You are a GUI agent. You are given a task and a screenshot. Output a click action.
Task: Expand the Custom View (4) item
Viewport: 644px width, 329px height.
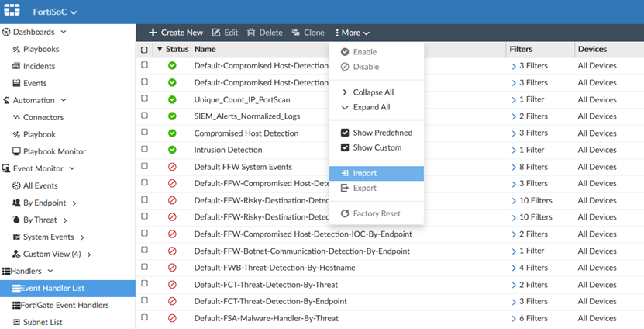pyautogui.click(x=89, y=255)
